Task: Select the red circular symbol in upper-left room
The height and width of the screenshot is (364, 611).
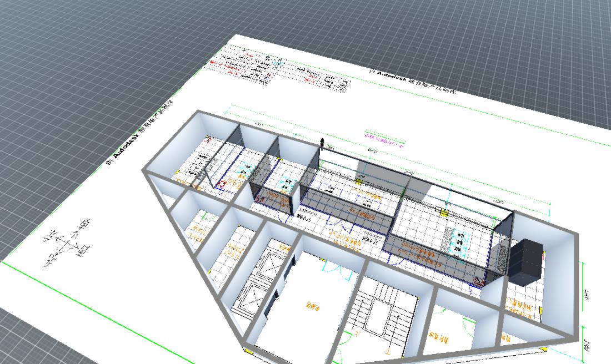Action: coord(221,183)
